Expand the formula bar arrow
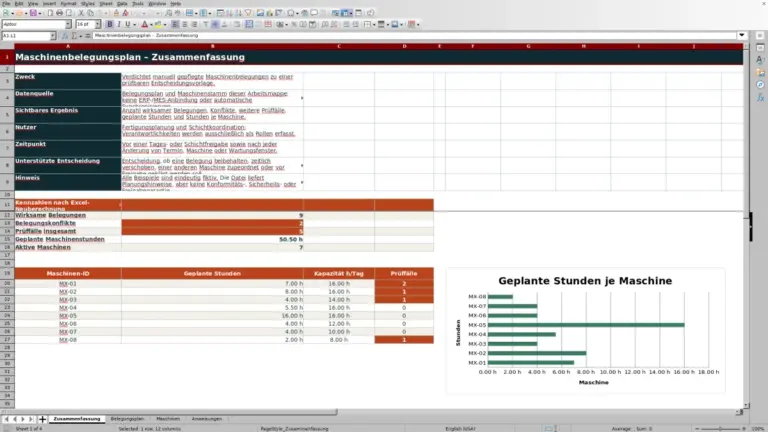Screen dimensions: 768x432 [742, 35]
